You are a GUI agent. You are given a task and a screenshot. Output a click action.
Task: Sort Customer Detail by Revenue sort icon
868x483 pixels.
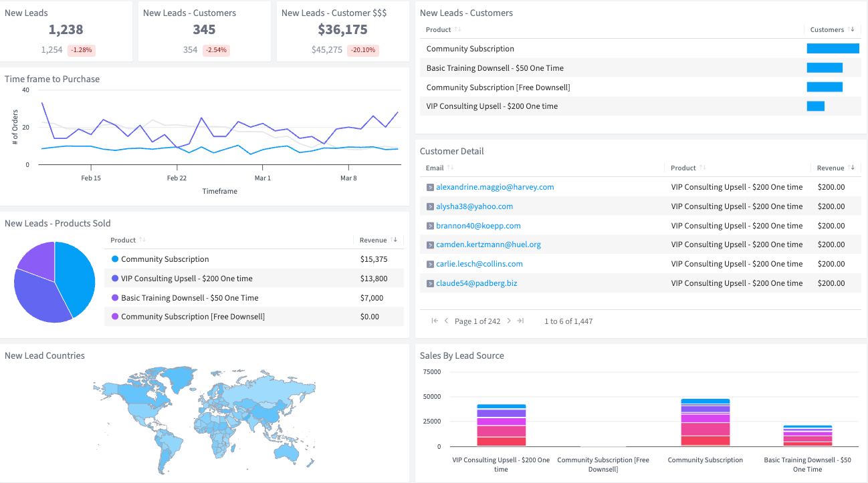[851, 168]
